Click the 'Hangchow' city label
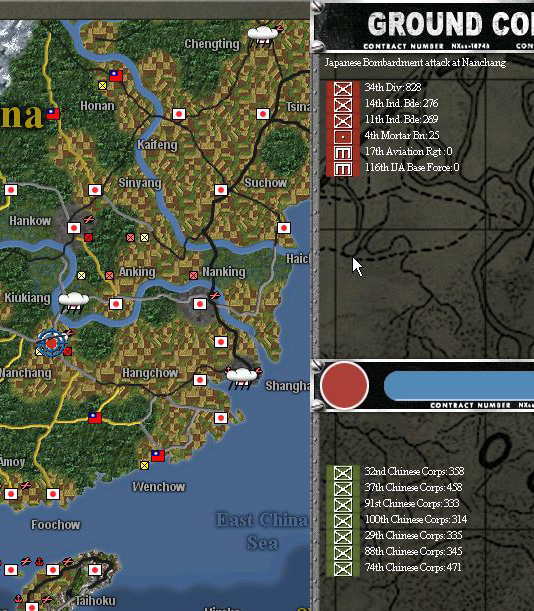This screenshot has height=611, width=534. pos(150,373)
